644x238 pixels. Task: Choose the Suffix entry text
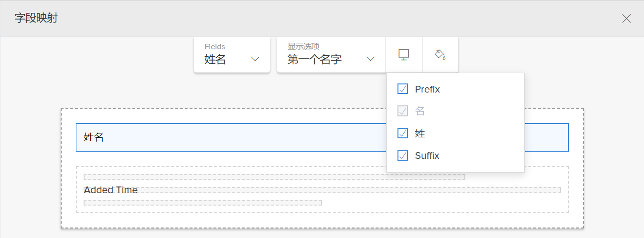(x=427, y=155)
